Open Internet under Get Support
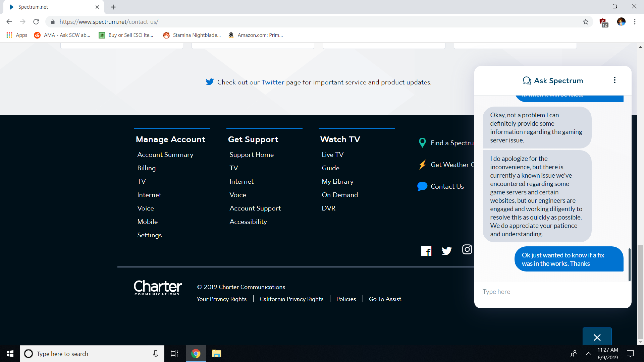 (241, 181)
